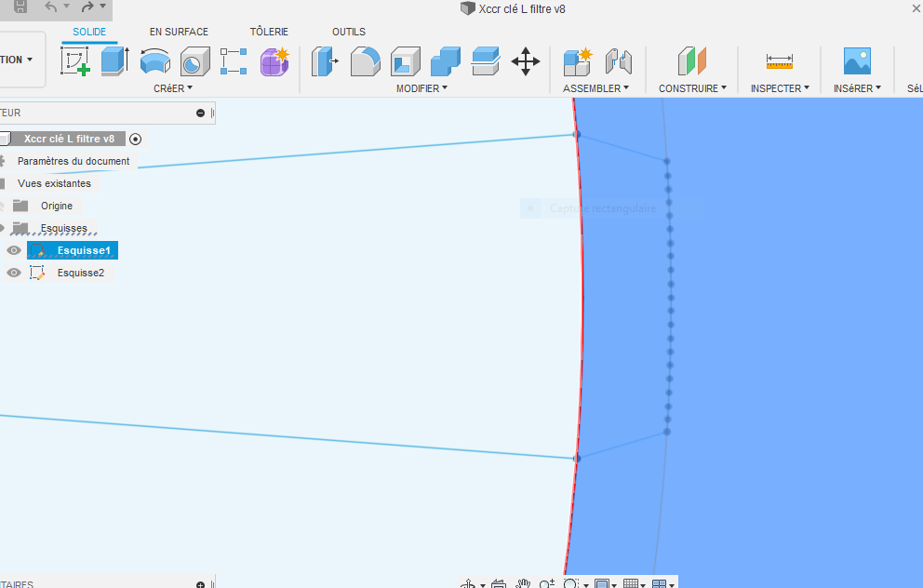Screen dimensions: 923x588
Task: Select the Zoom Window tool
Action: 570,584
